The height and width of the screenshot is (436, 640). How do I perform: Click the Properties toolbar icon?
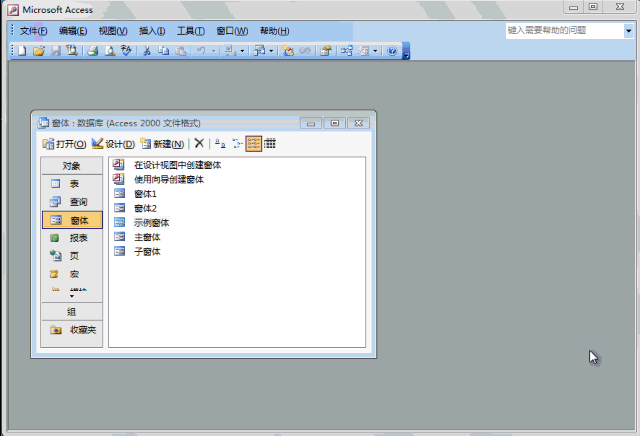[326, 51]
